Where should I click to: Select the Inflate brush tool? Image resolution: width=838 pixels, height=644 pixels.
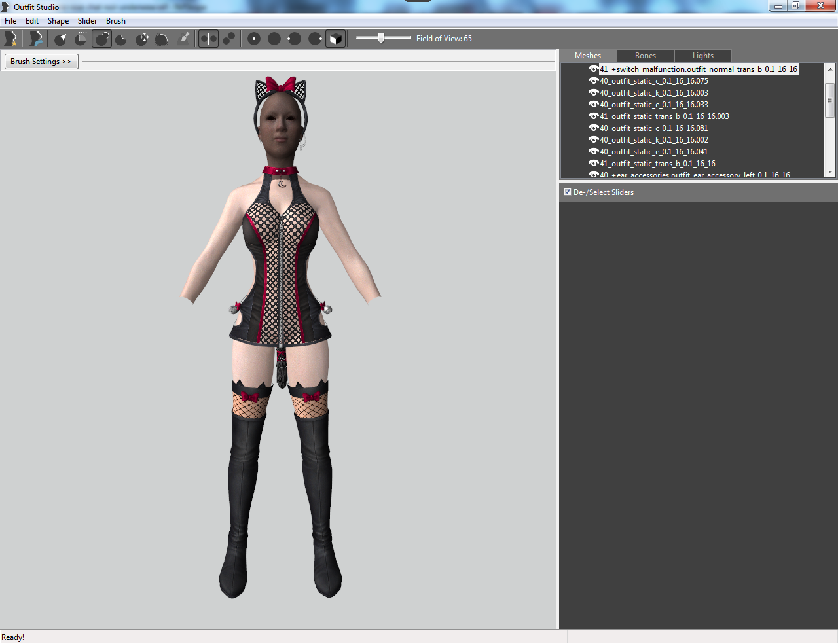102,39
